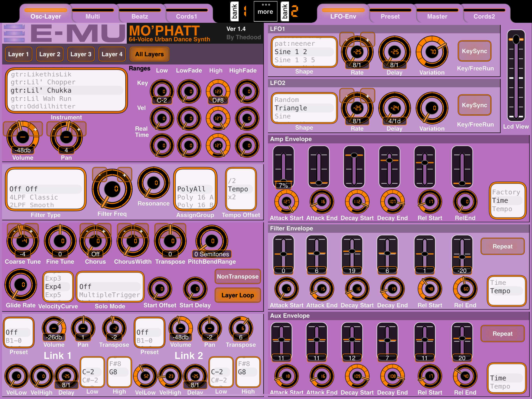Click LFO2 Rate minus button
532x399 pixels.
click(x=347, y=96)
